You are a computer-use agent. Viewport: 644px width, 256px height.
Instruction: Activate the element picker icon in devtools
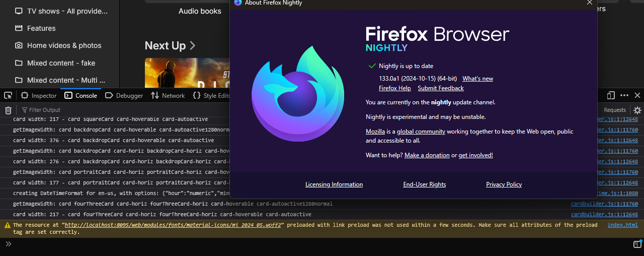pos(8,95)
